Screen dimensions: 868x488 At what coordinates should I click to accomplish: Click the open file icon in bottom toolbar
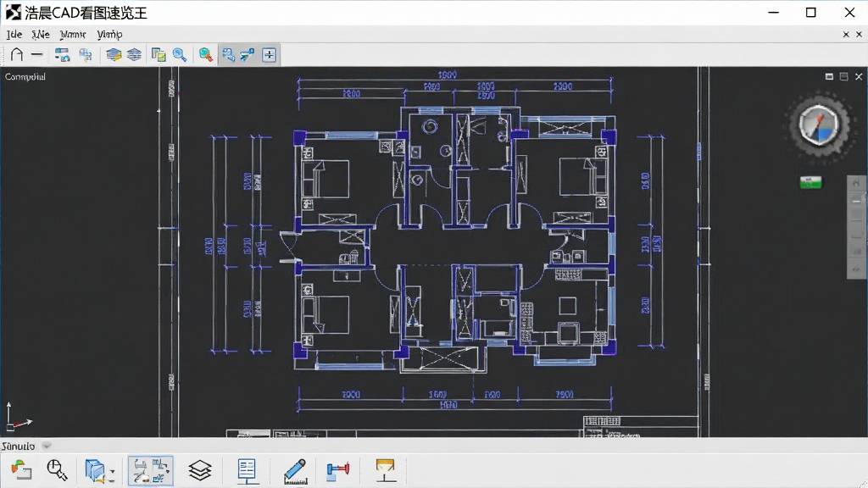pyautogui.click(x=21, y=470)
